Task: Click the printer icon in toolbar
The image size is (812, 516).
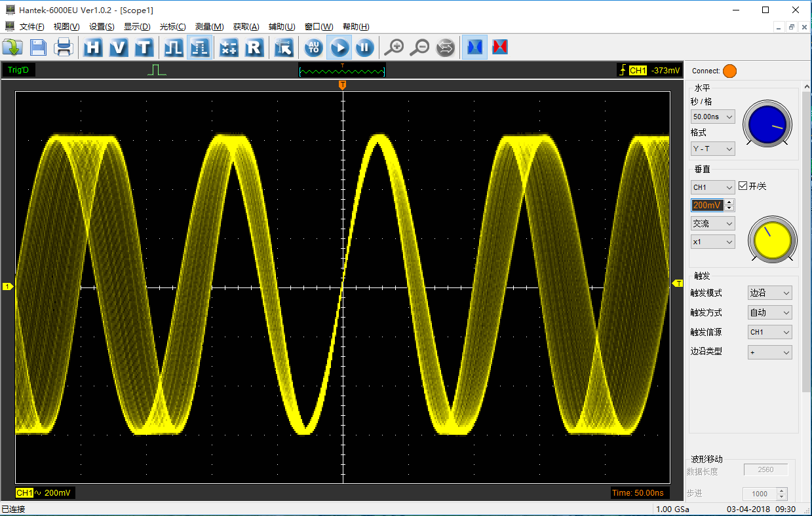Action: [64, 47]
